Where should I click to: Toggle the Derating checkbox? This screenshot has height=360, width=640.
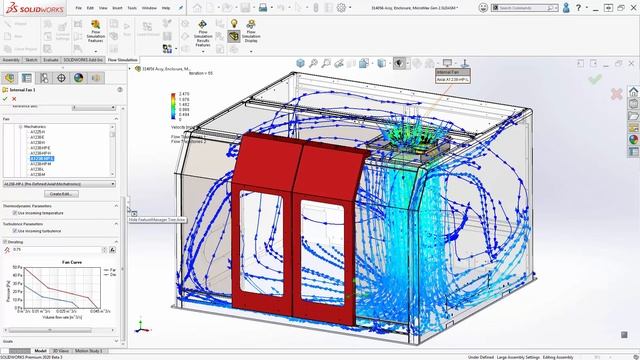(x=5, y=242)
